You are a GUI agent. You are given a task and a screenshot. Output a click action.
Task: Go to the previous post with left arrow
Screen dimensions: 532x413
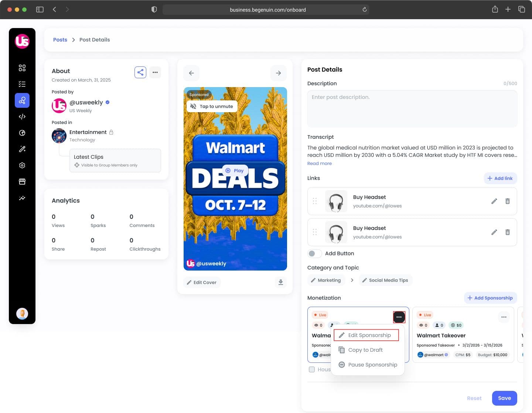pos(191,73)
